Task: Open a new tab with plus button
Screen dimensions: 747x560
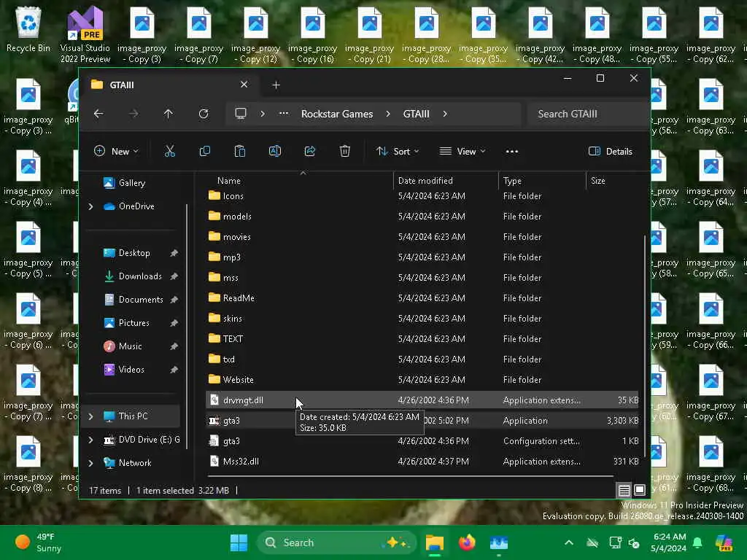Action: coord(276,85)
